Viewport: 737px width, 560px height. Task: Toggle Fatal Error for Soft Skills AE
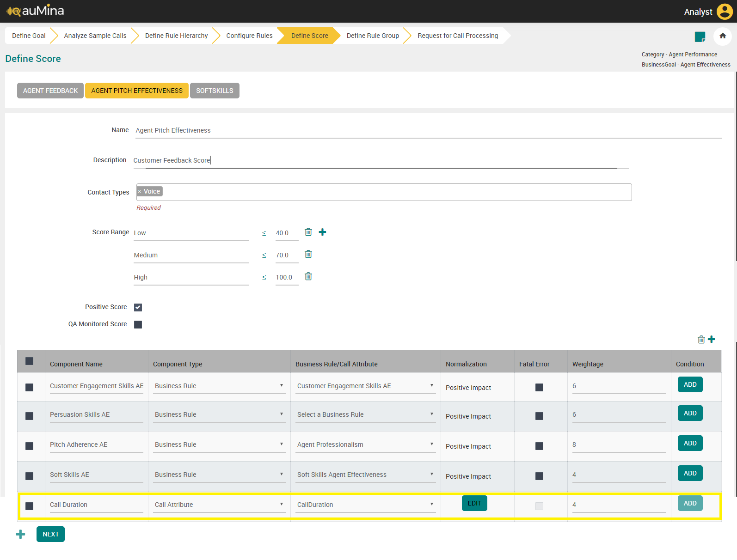539,476
